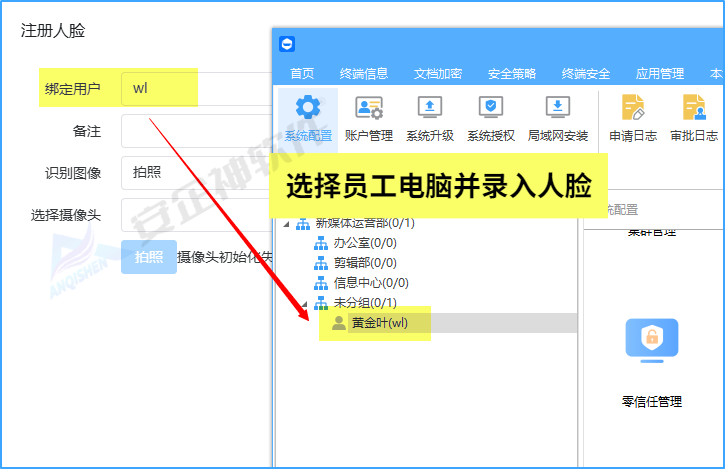Collapse the 未分组 tree node arrow
Image resolution: width=725 pixels, height=469 pixels.
304,303
